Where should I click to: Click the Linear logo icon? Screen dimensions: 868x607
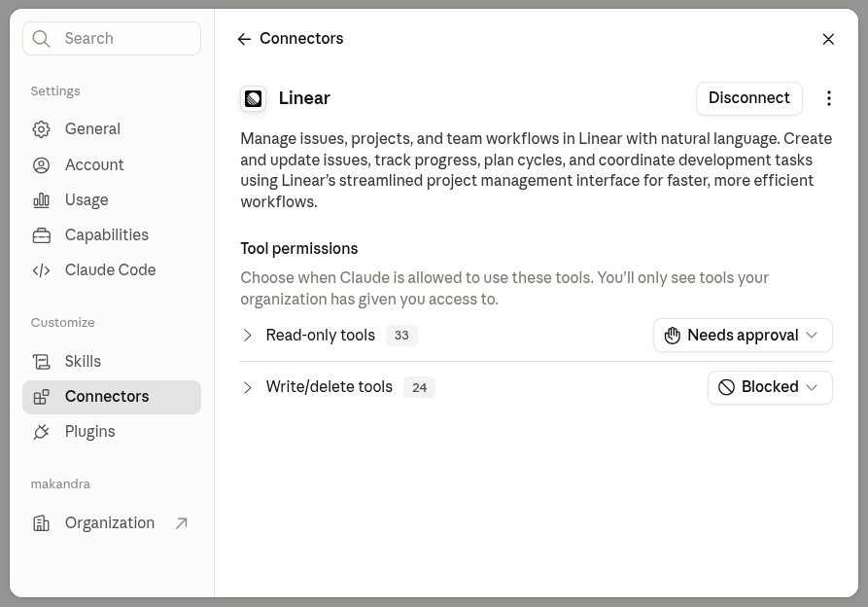coord(253,98)
